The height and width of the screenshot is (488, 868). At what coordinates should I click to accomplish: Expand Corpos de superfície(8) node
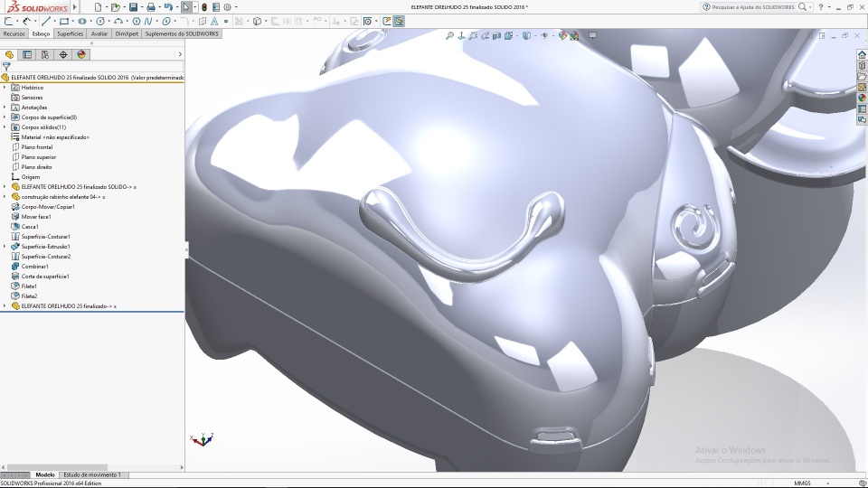click(x=5, y=117)
